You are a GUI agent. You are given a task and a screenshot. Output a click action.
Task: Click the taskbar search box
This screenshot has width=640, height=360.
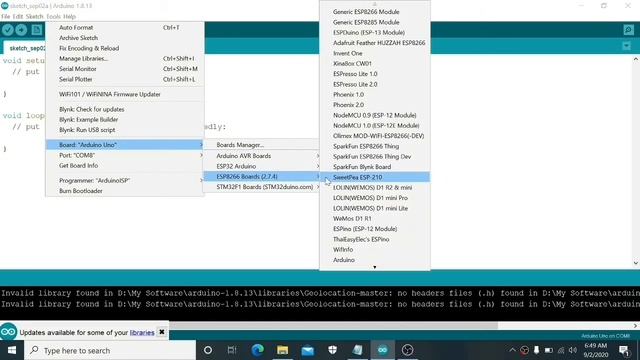pyautogui.click(x=110, y=350)
